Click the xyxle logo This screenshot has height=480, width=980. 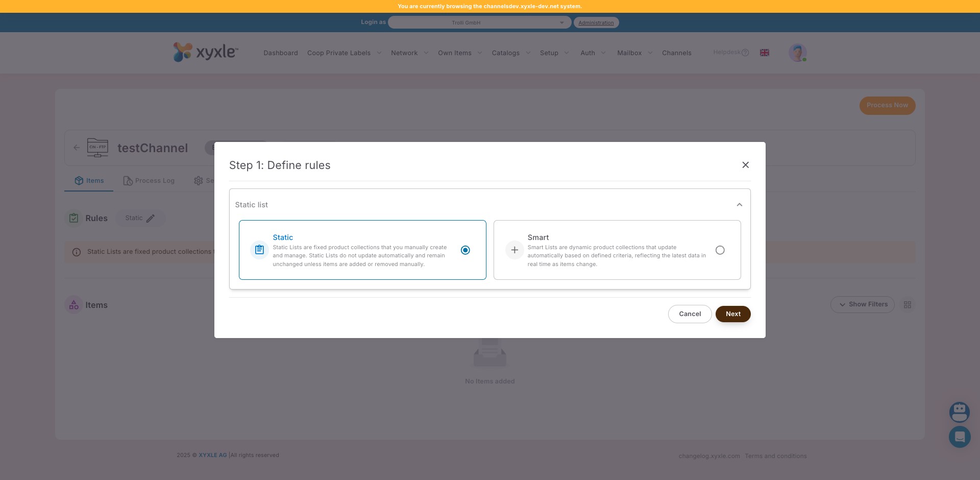pos(205,52)
